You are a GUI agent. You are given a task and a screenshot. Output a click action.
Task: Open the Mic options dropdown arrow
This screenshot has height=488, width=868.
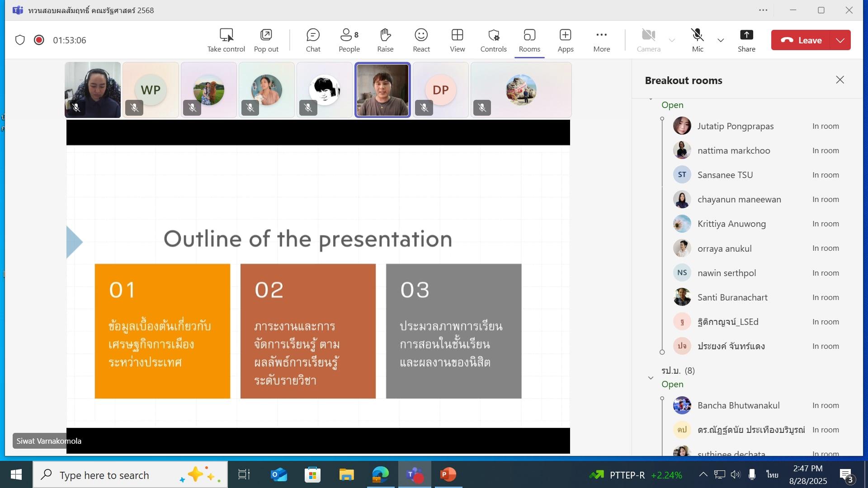tap(721, 40)
